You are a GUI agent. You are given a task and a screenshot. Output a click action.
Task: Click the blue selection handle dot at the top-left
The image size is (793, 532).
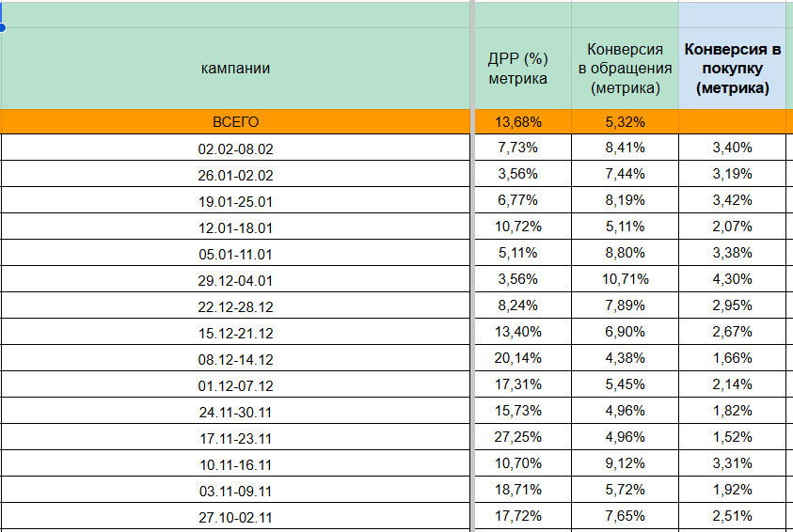coord(2,27)
